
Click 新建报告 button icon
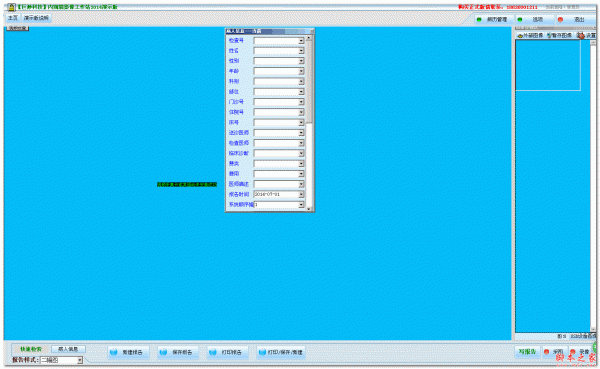[114, 352]
